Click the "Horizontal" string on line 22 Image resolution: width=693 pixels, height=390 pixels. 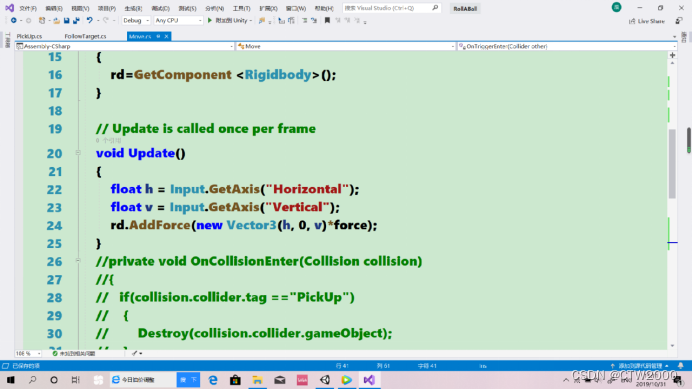coord(307,189)
